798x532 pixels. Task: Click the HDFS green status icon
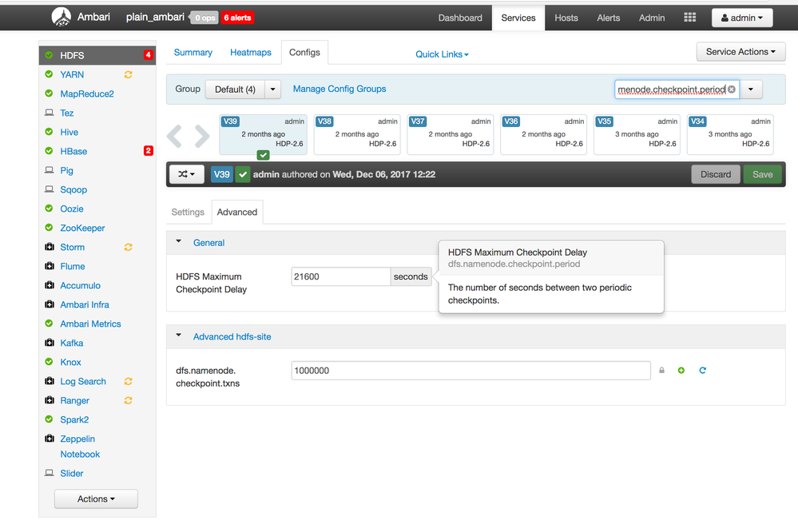coord(49,55)
